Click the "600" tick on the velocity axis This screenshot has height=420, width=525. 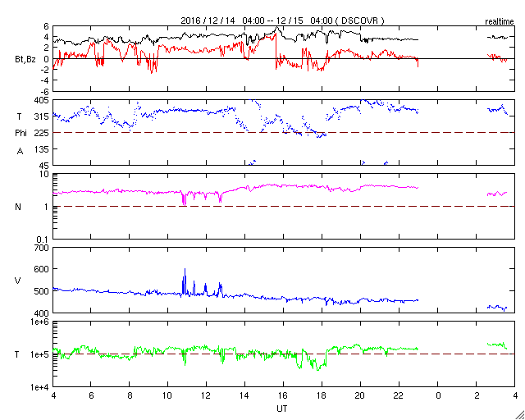[42, 269]
